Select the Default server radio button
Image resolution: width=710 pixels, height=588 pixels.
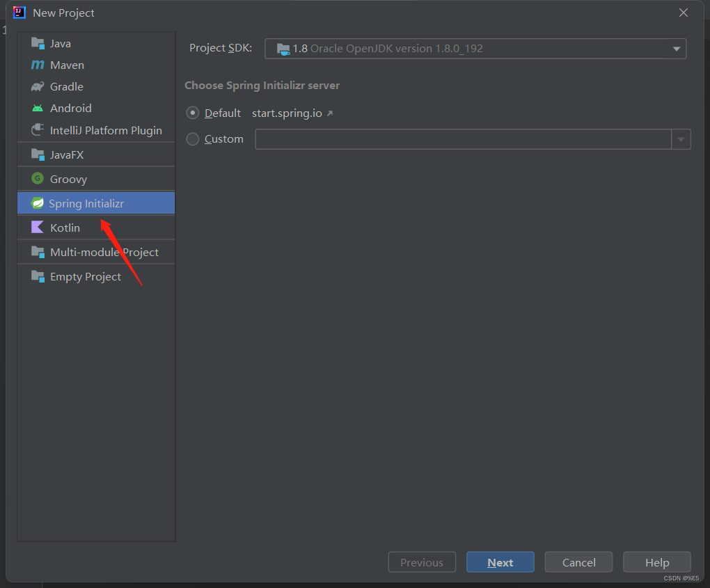point(192,113)
